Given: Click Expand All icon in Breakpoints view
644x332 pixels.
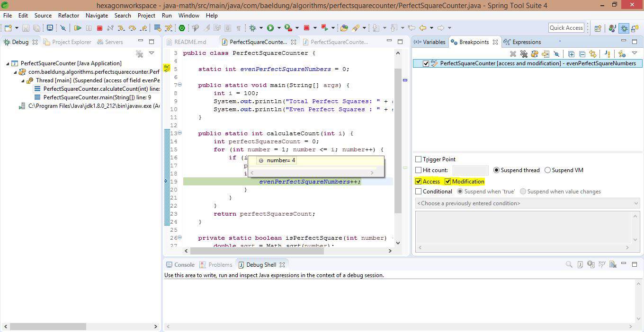Looking at the screenshot, I should (x=571, y=54).
